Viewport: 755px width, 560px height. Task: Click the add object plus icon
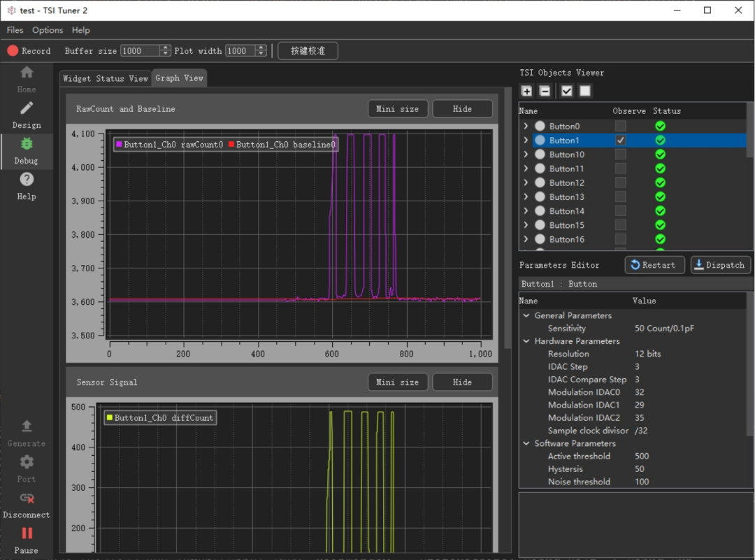point(527,91)
